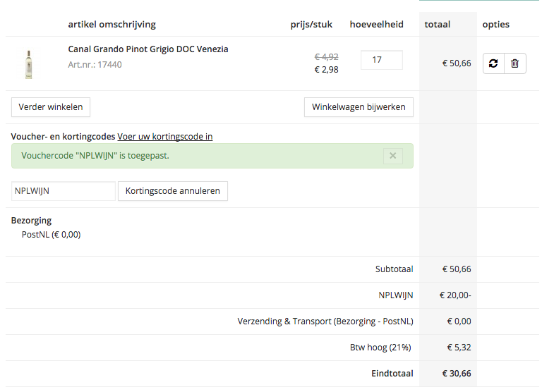The height and width of the screenshot is (392, 542).
Task: Open the Canal Grando wine bottle thumbnail
Action: tap(29, 63)
